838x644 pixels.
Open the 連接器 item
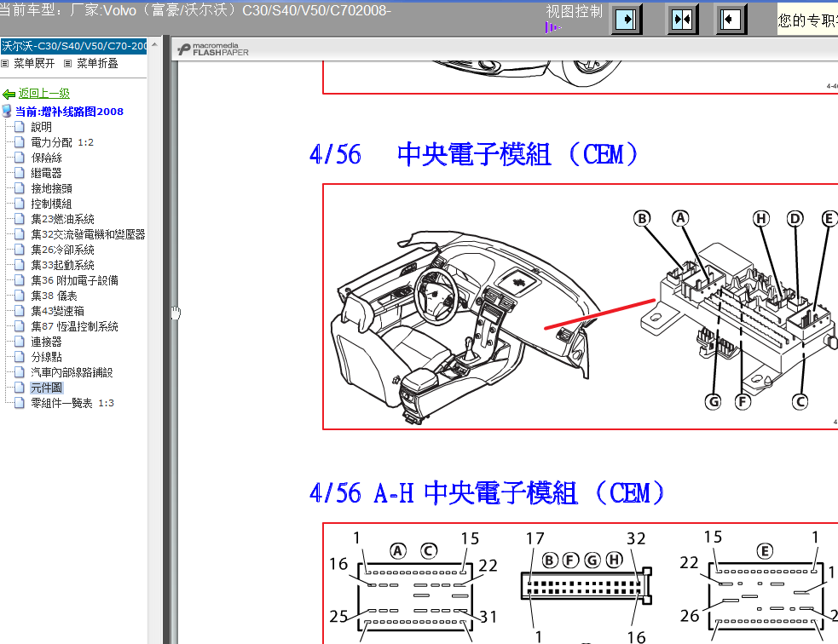click(x=46, y=342)
